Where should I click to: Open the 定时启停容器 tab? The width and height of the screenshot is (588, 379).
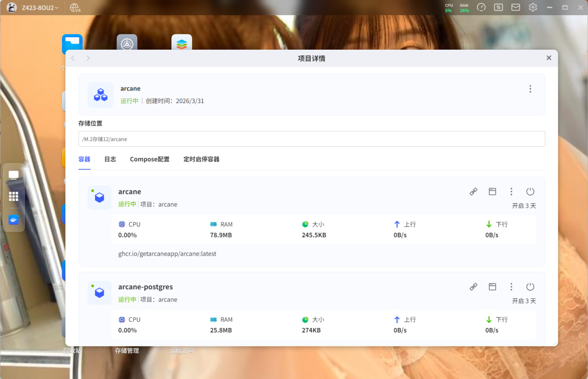coord(201,159)
